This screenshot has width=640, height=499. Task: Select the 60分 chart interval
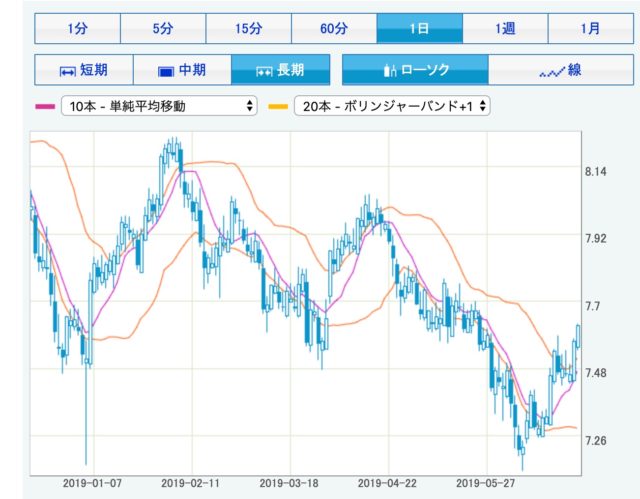[x=334, y=28]
